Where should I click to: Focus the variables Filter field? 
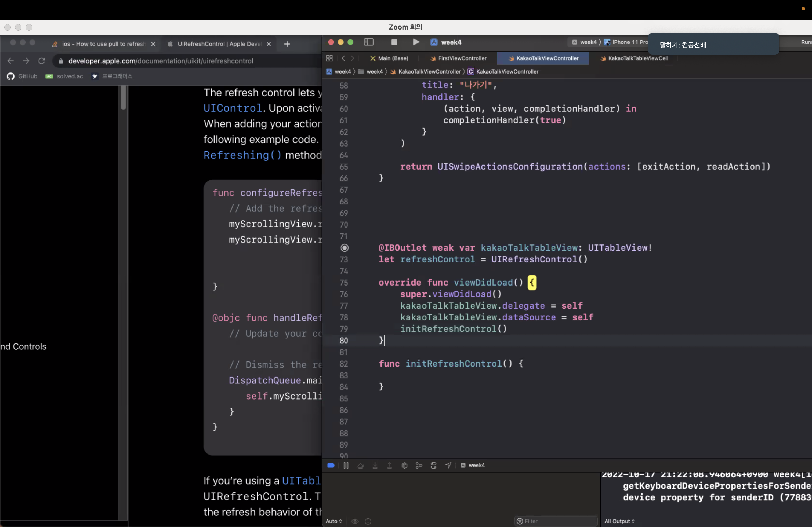(556, 521)
